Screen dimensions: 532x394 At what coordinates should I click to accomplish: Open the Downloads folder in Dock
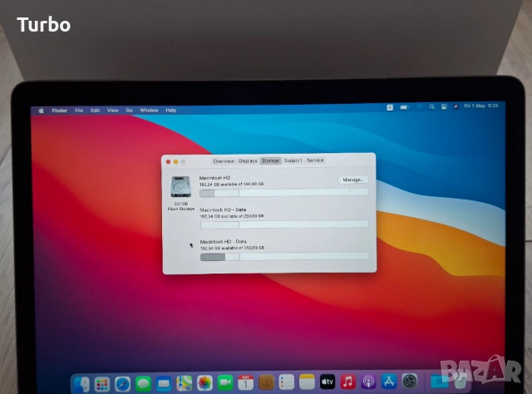click(x=440, y=381)
